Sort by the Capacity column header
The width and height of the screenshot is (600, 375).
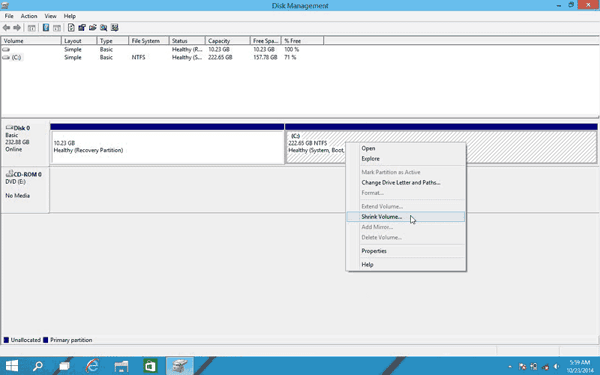click(228, 41)
